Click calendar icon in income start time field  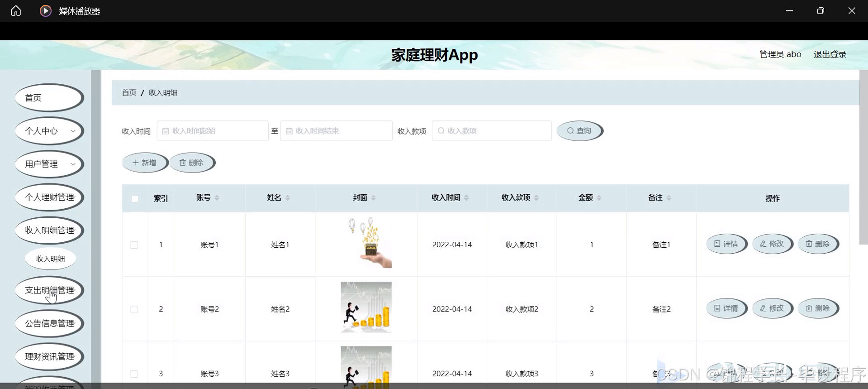click(166, 131)
